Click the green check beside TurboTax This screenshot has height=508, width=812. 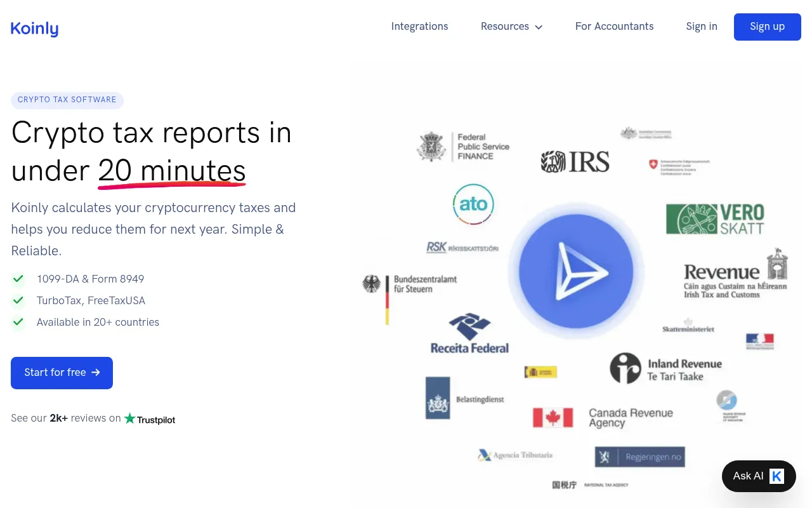click(18, 300)
